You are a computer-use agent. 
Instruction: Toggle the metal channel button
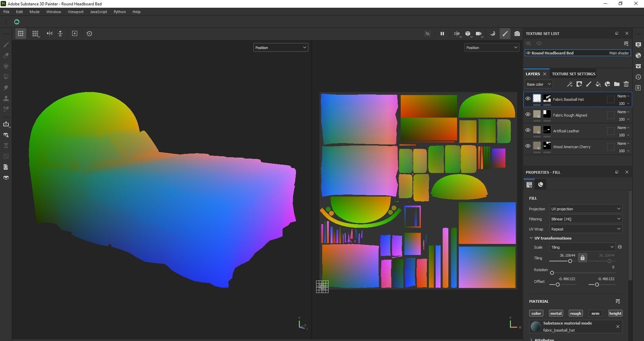556,313
